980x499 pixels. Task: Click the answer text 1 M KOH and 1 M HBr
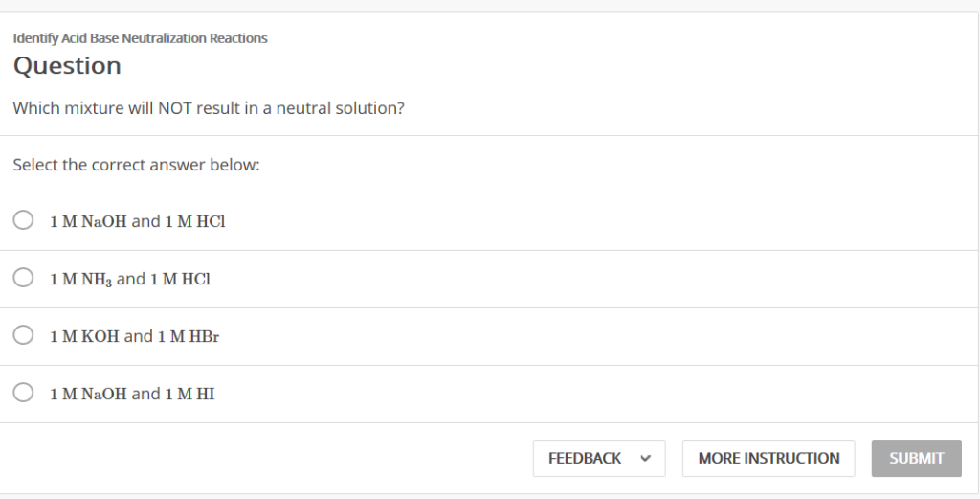click(134, 336)
